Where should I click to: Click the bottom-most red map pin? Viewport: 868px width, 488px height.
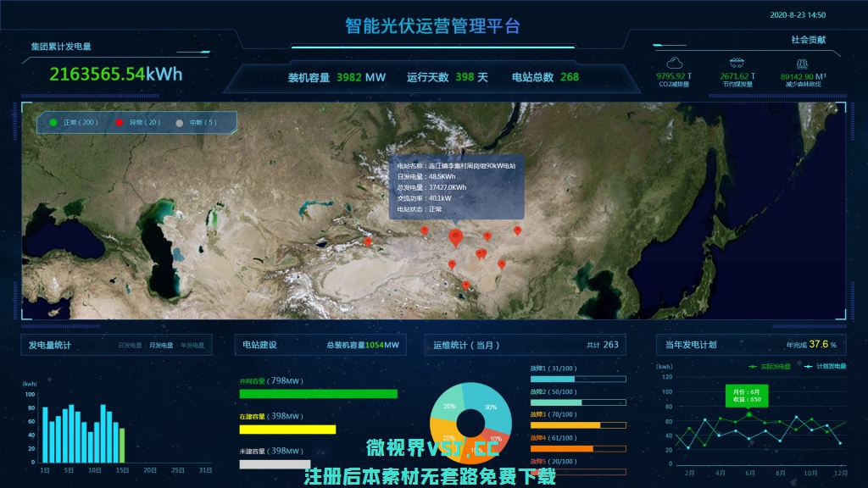tap(465, 285)
